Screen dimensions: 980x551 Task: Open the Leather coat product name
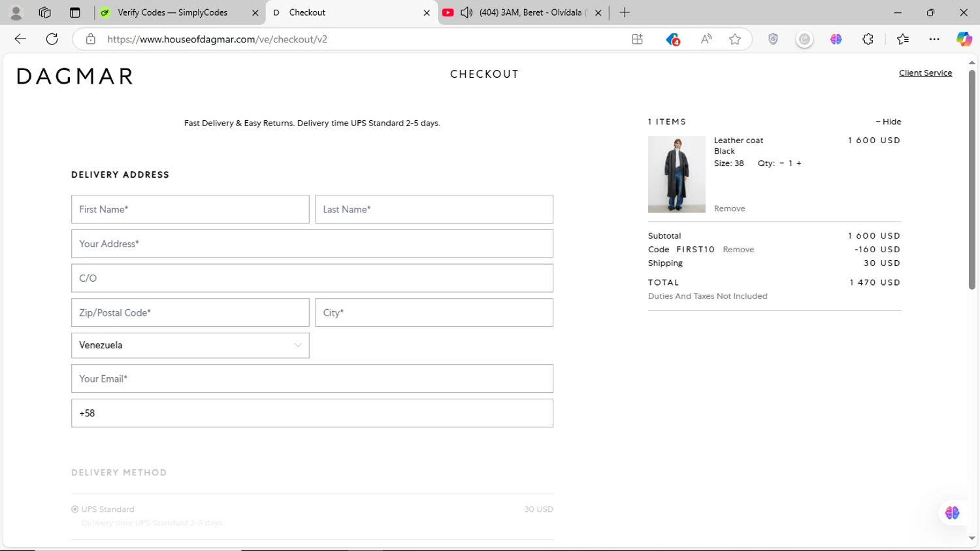tap(738, 141)
